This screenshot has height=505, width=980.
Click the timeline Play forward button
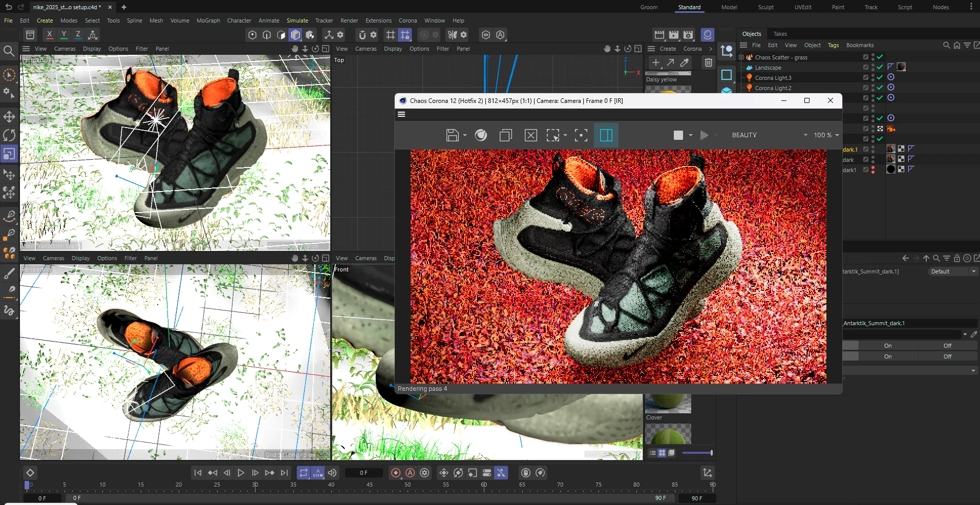tap(241, 473)
